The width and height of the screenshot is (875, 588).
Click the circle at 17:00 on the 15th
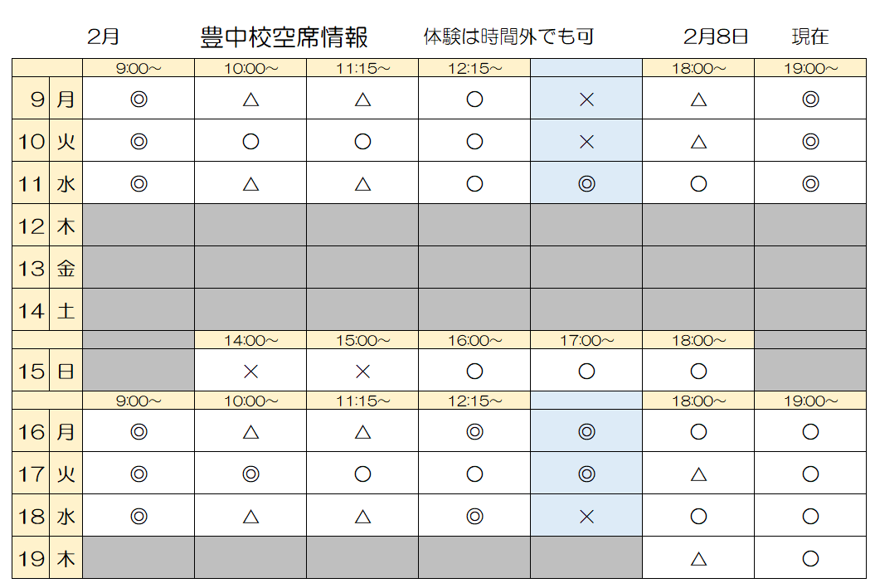[x=586, y=372]
